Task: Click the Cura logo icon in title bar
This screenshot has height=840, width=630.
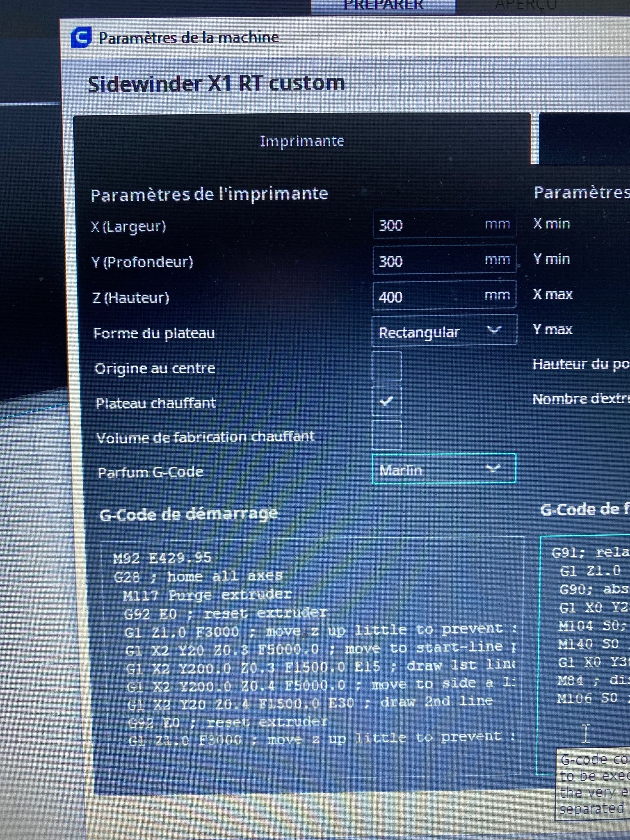Action: coord(81,38)
